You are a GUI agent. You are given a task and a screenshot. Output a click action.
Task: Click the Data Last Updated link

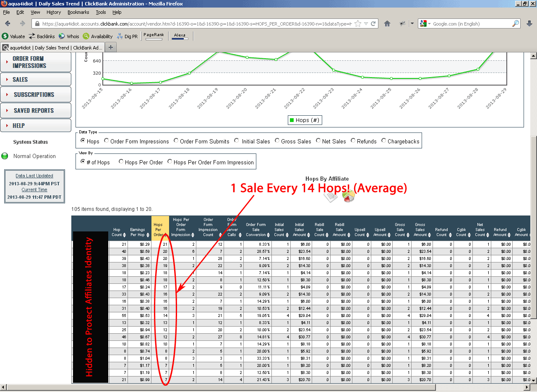[34, 176]
